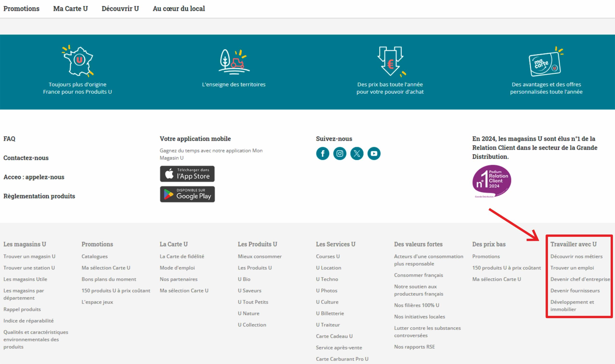Open U Saveurs link
This screenshot has height=364, width=615.
pyautogui.click(x=250, y=290)
